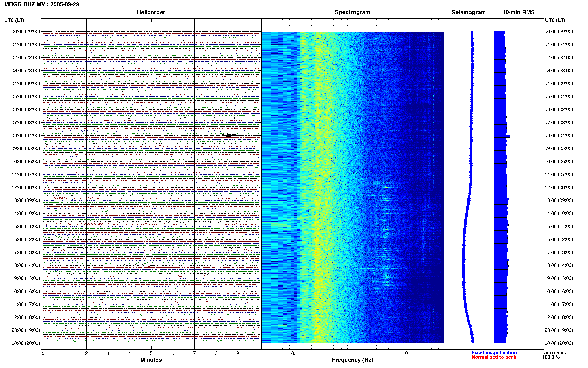Click '02:00 (22:00)' on the helicorder time axis
This screenshot has height=368, width=588.
26,57
